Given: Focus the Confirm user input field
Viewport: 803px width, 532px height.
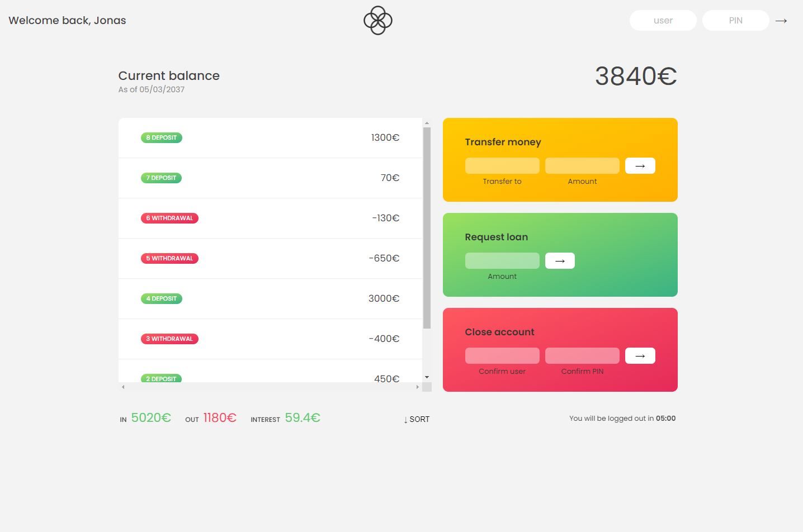Looking at the screenshot, I should pyautogui.click(x=502, y=356).
